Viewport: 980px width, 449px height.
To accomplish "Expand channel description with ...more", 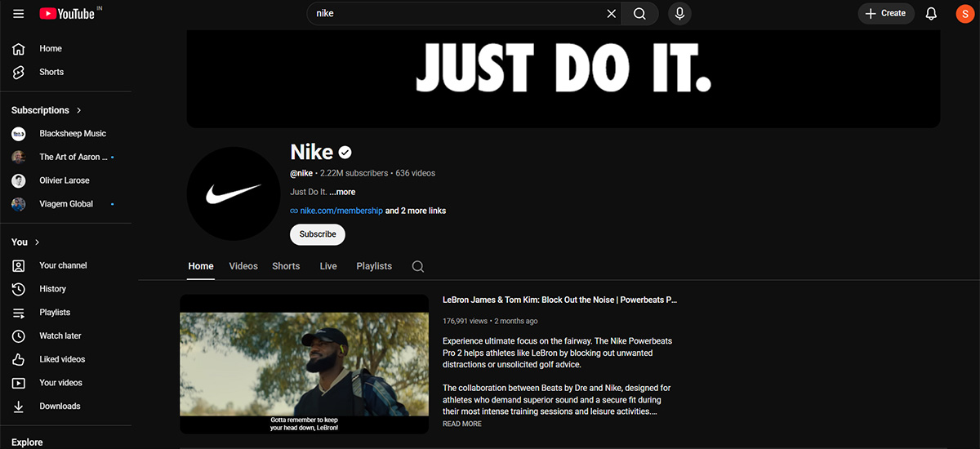I will pyautogui.click(x=342, y=192).
